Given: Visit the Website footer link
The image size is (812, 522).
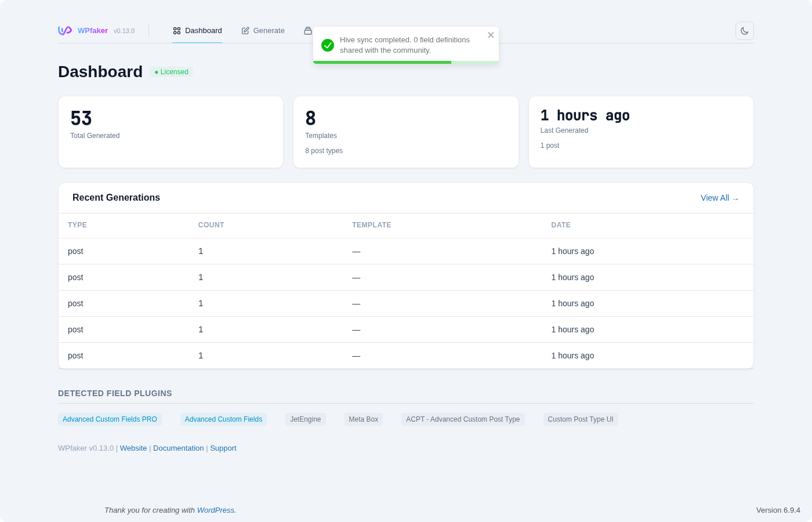Looking at the screenshot, I should tap(133, 448).
